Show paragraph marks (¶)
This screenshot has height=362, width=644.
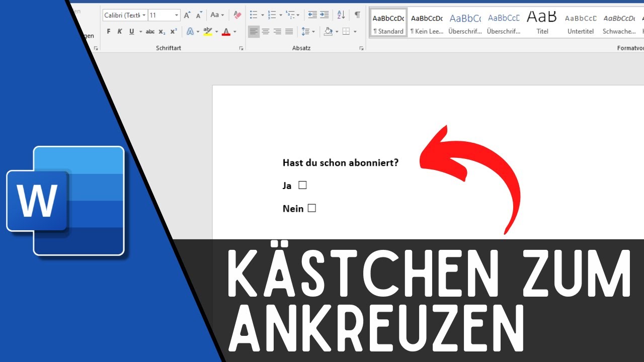(x=357, y=15)
